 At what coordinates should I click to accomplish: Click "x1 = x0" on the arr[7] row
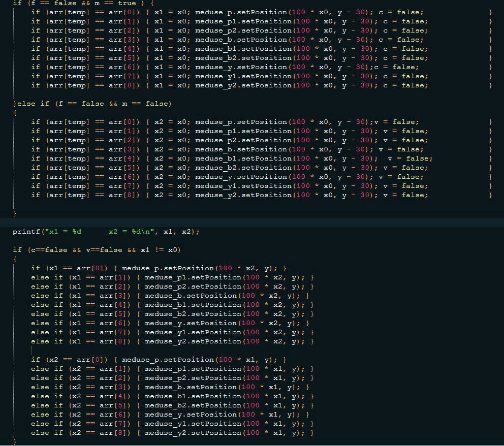pyautogui.click(x=170, y=77)
